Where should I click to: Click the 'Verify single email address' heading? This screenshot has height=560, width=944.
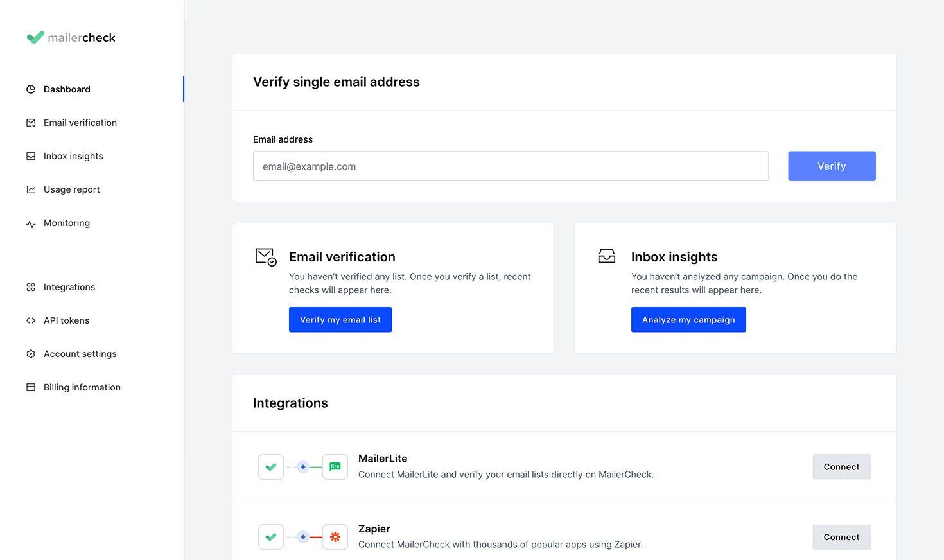[337, 82]
